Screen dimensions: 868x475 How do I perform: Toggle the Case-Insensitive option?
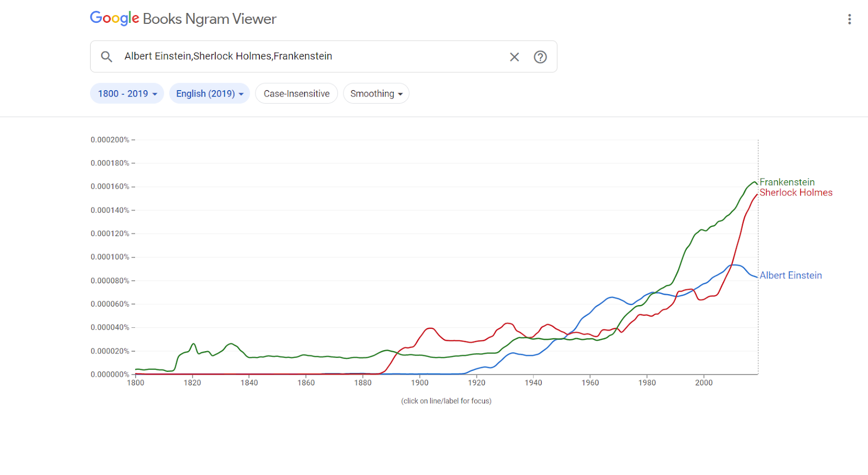(296, 93)
